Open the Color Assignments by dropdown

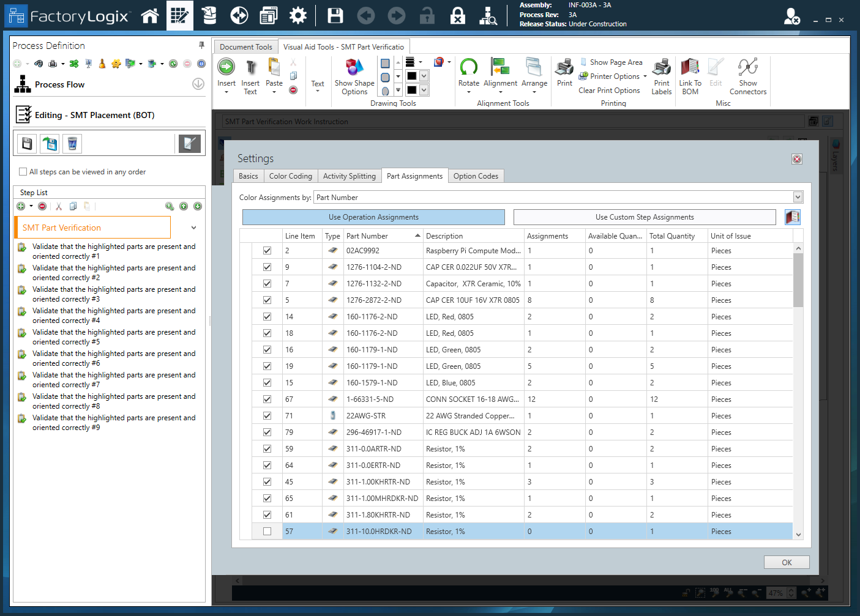click(x=797, y=197)
